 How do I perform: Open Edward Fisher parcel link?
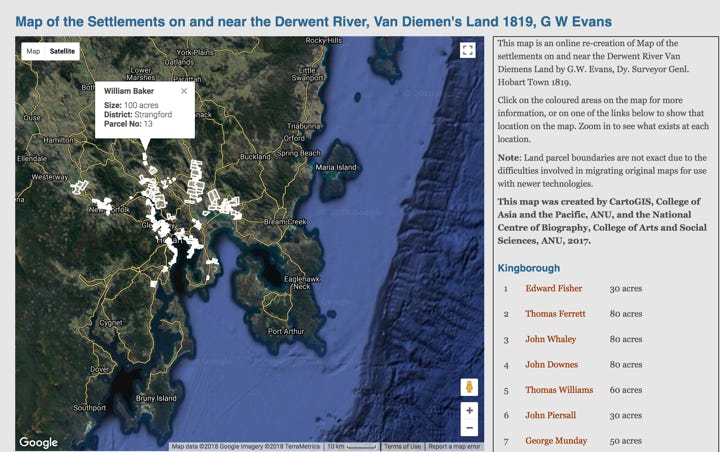(x=553, y=288)
